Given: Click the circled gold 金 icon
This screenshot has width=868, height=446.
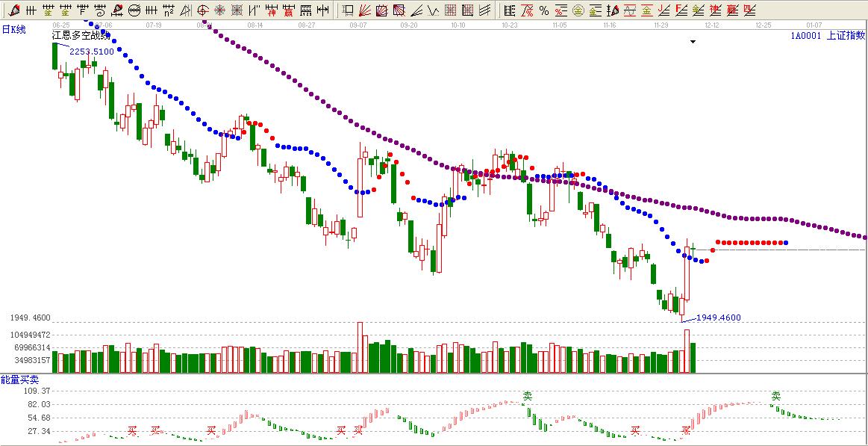Looking at the screenshot, I should [578, 10].
